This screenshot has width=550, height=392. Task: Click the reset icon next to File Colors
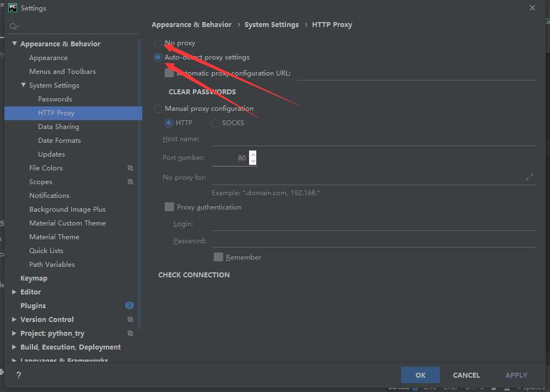tap(130, 168)
